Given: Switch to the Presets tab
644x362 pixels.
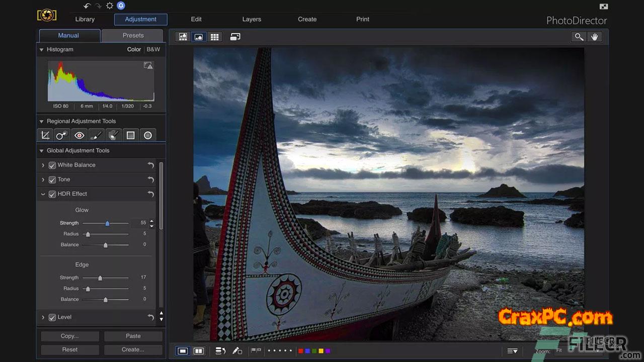Looking at the screenshot, I should 133,36.
